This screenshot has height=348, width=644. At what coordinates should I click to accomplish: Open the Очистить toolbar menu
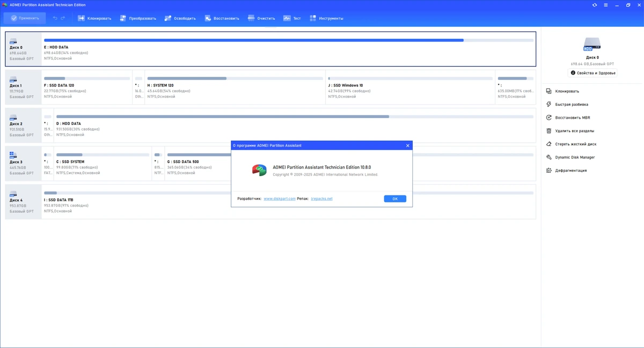[261, 18]
